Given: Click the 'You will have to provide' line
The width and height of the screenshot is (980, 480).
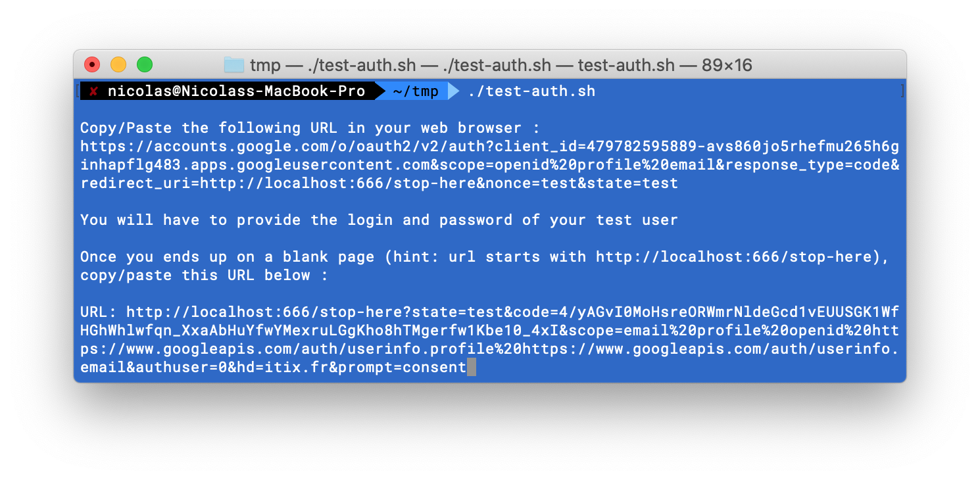Looking at the screenshot, I should pyautogui.click(x=378, y=220).
